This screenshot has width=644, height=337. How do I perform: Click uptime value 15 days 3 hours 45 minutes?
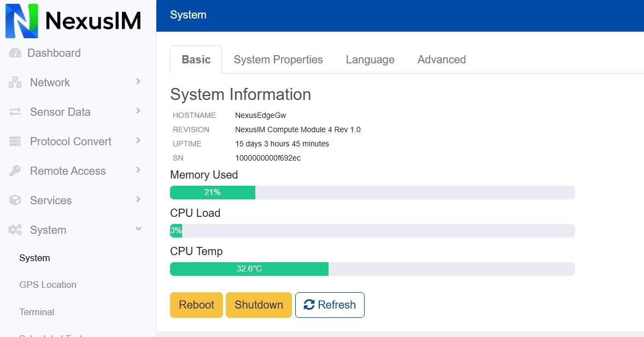282,144
